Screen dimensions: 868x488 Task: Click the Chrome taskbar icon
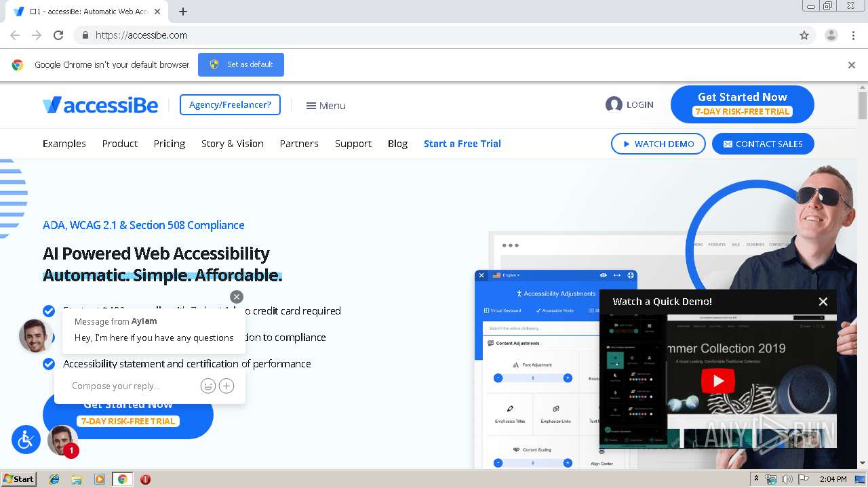click(122, 479)
